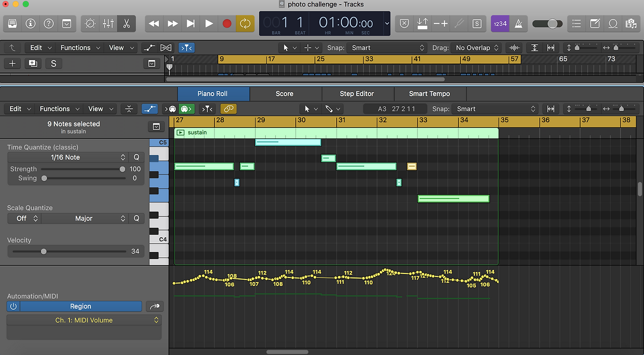
Task: Fast forward the playhead
Action: pos(172,23)
